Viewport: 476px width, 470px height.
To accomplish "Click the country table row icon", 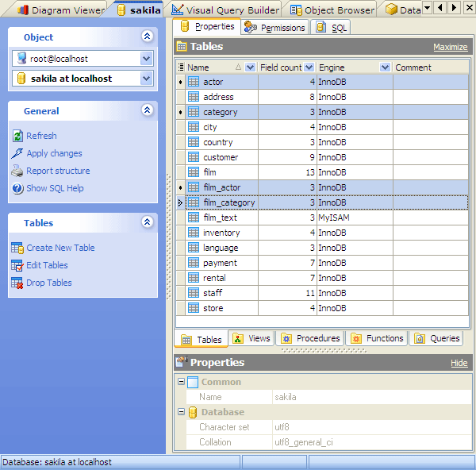I will point(194,142).
